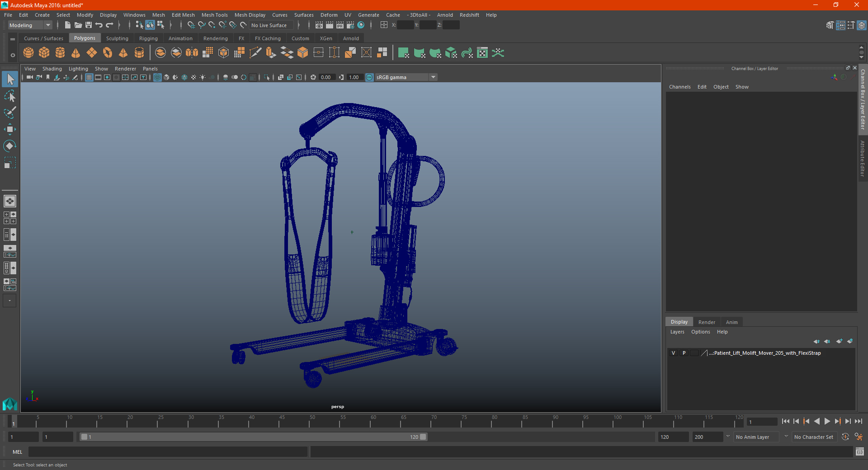This screenshot has height=470, width=868.
Task: Open the No Character Set dropdown
Action: pos(815,437)
